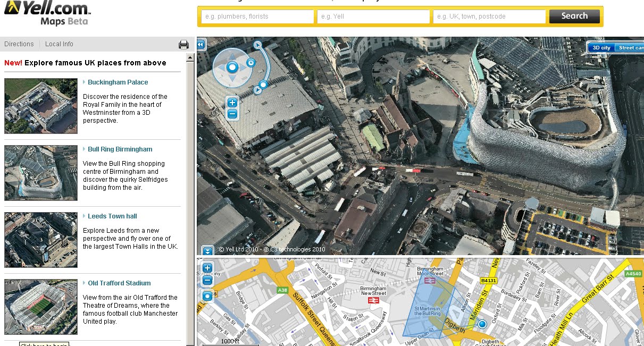Zoom out on the 3D aerial view
Viewport: 644px width, 346px height.
tap(232, 114)
